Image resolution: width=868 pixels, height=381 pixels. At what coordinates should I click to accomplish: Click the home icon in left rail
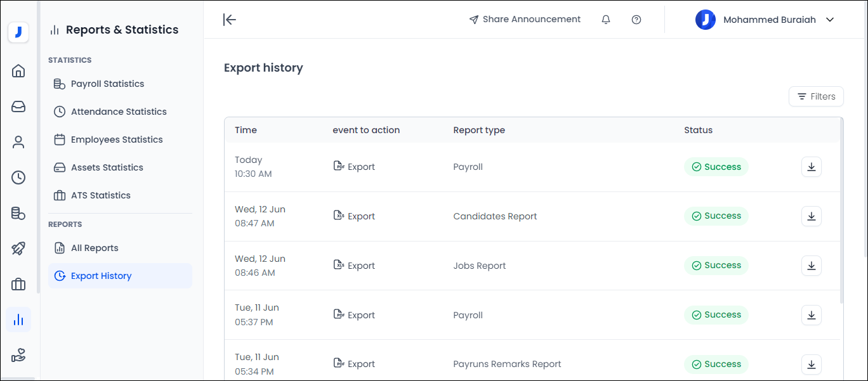(18, 70)
